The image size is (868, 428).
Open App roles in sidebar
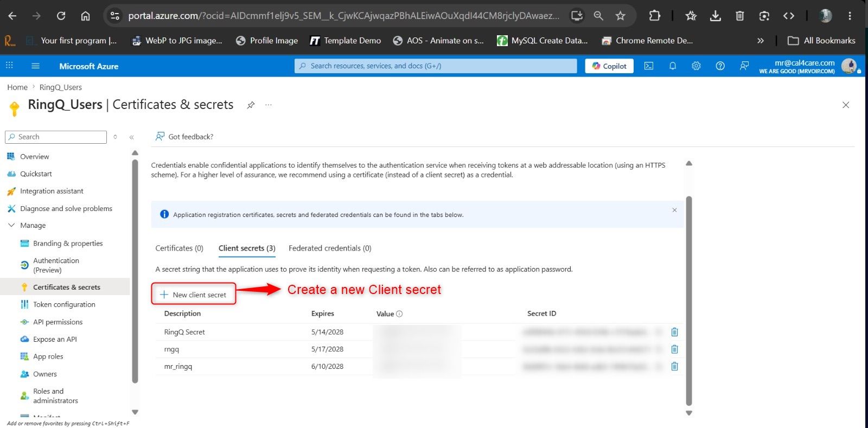click(48, 357)
